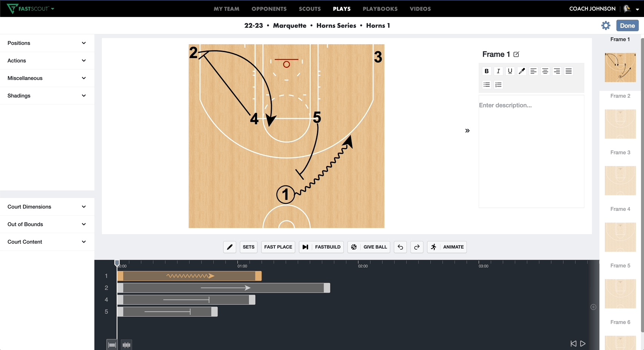Center align description text

545,71
